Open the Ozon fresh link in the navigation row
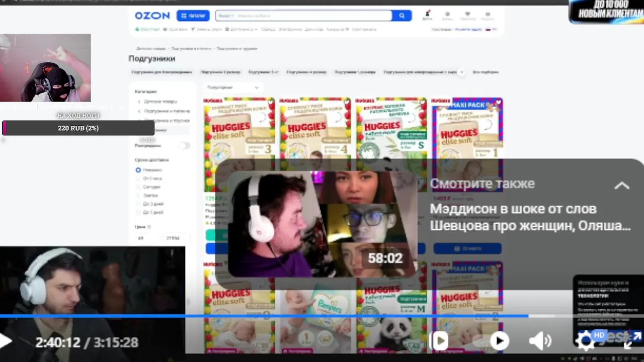Screen dimensions: 644x362 pyautogui.click(x=147, y=29)
